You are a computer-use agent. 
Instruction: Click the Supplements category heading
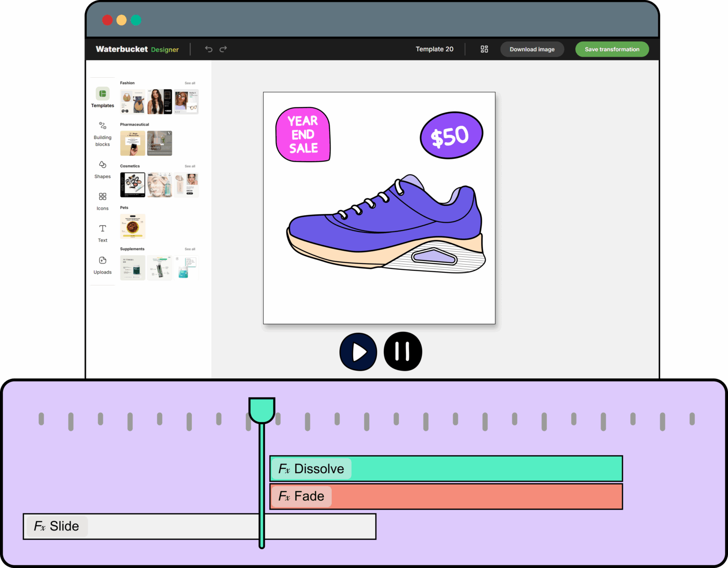click(132, 249)
